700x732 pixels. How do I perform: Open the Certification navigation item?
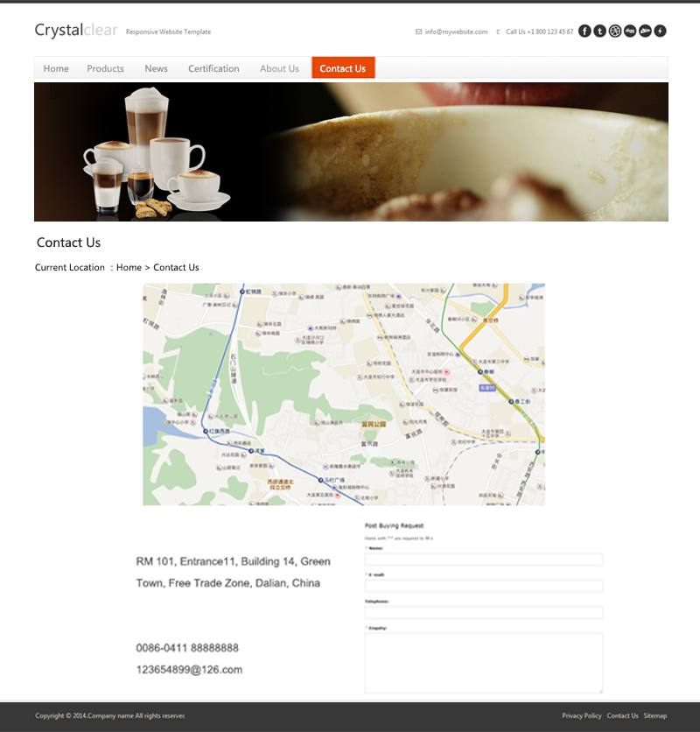(213, 68)
